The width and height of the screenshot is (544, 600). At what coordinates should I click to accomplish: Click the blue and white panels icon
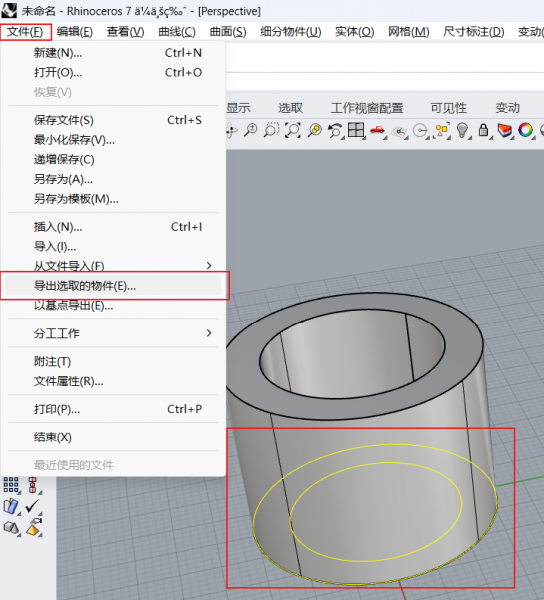[11, 506]
